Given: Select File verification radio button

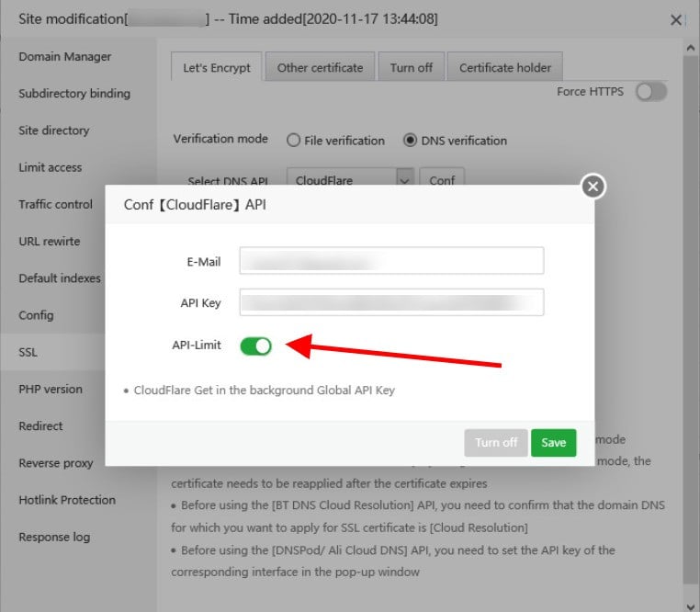Looking at the screenshot, I should pyautogui.click(x=293, y=141).
